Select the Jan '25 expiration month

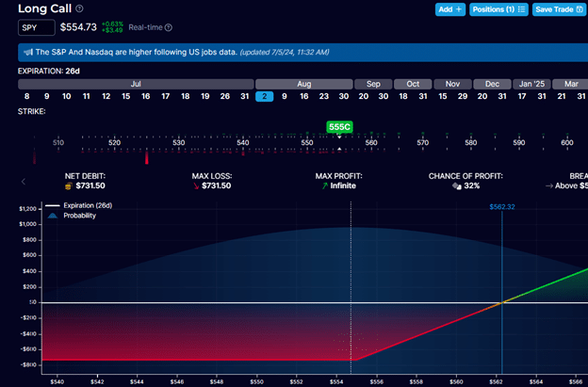531,84
